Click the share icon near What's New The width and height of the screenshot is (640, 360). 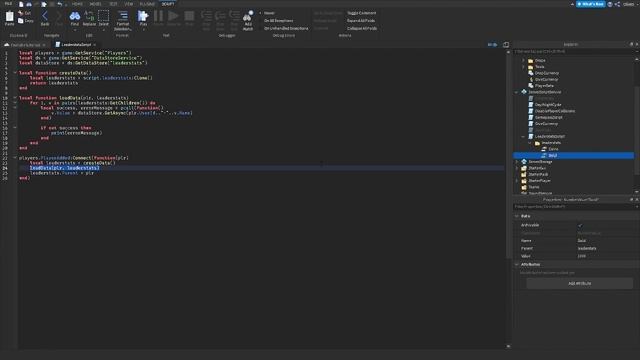pos(618,4)
